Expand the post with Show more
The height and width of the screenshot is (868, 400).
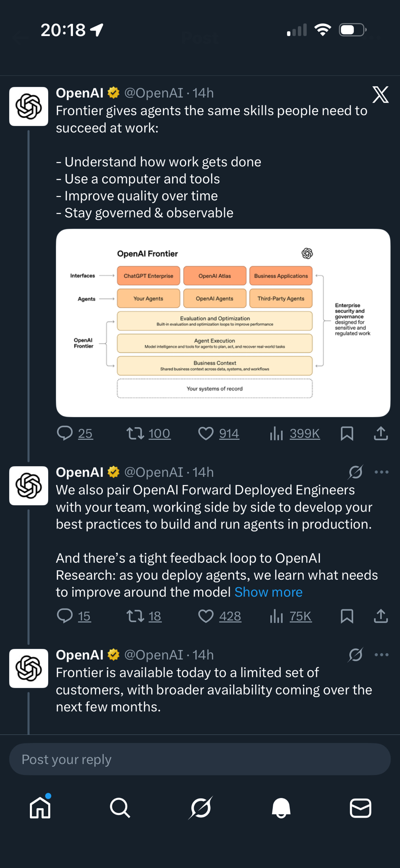pyautogui.click(x=269, y=592)
